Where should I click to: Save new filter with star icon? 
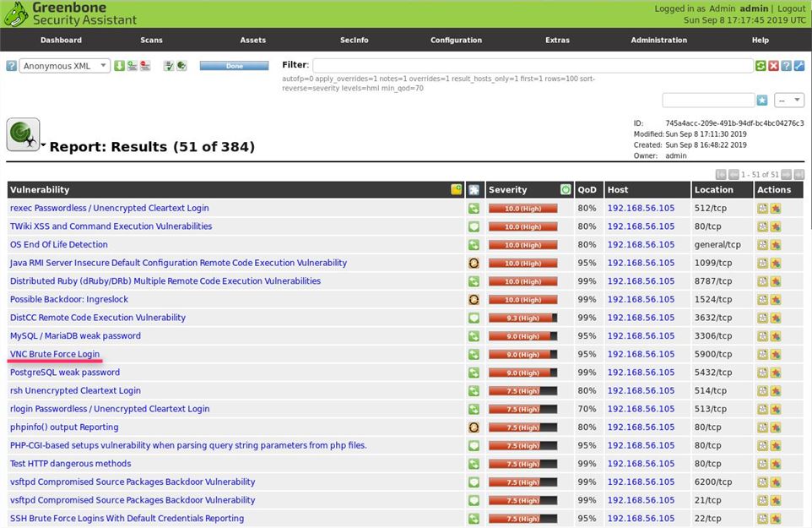coord(761,100)
